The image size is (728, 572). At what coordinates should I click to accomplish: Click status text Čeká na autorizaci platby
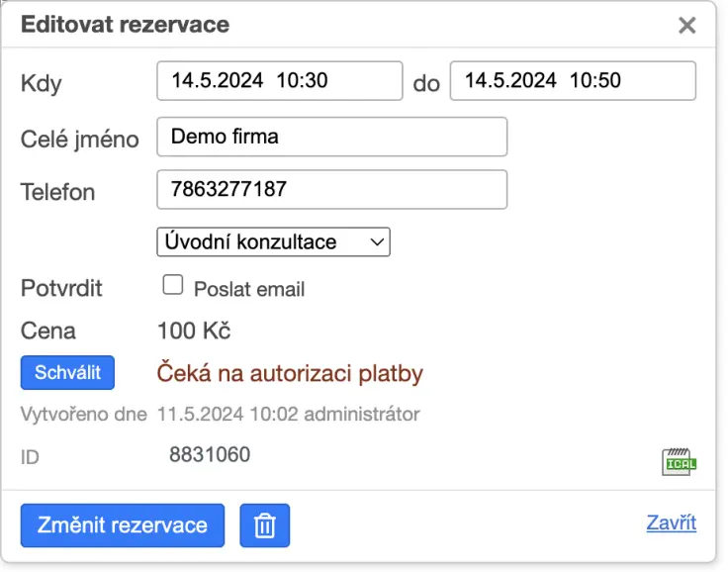click(x=290, y=374)
